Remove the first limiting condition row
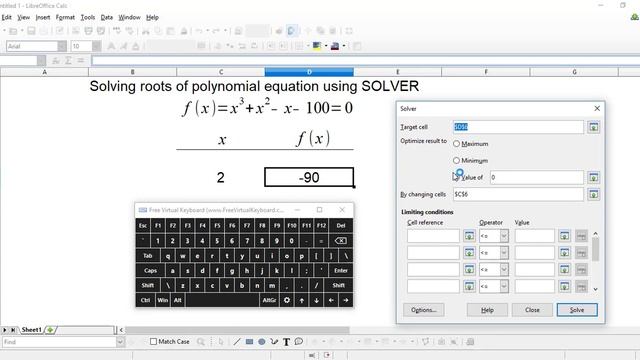The height and width of the screenshot is (360, 640). (581, 236)
